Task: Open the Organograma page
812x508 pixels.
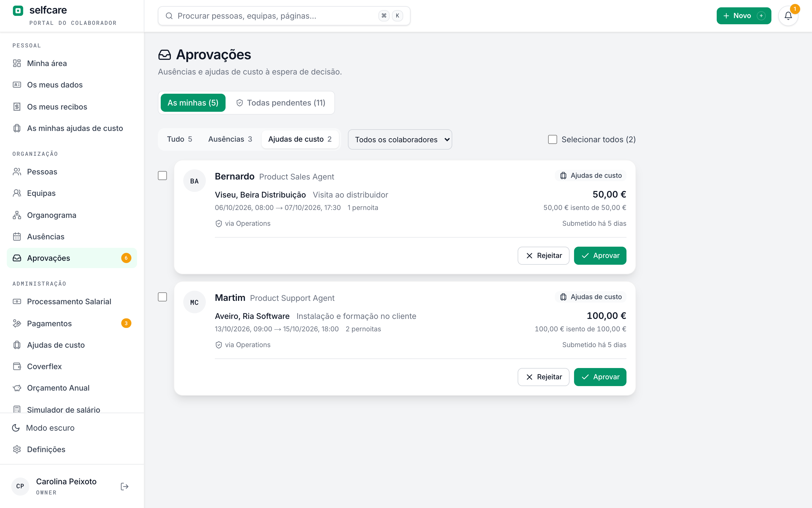Action: pyautogui.click(x=72, y=215)
